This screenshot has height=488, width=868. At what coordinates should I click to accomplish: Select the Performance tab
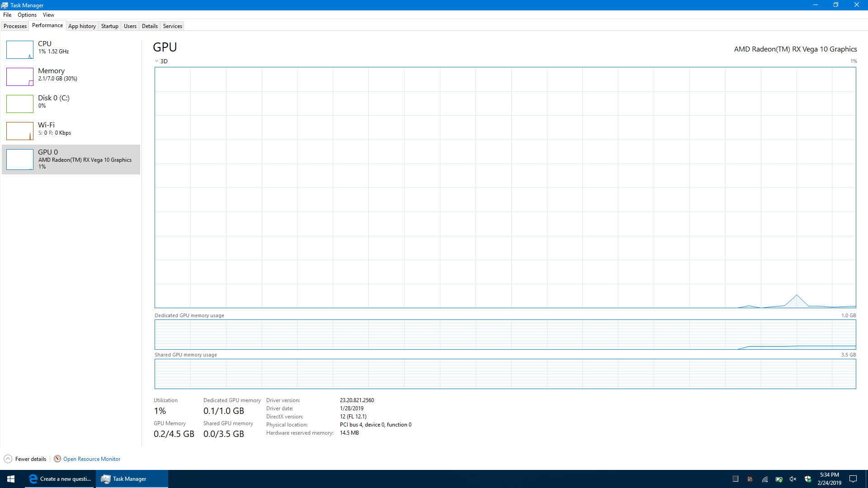47,25
